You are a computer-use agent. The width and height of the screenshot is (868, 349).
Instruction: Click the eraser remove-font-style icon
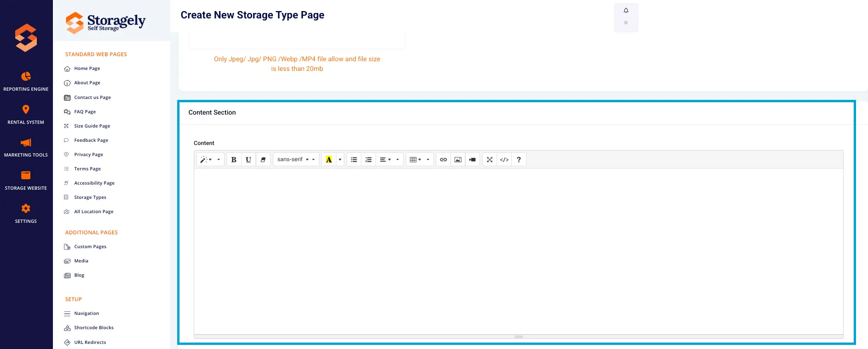click(263, 159)
